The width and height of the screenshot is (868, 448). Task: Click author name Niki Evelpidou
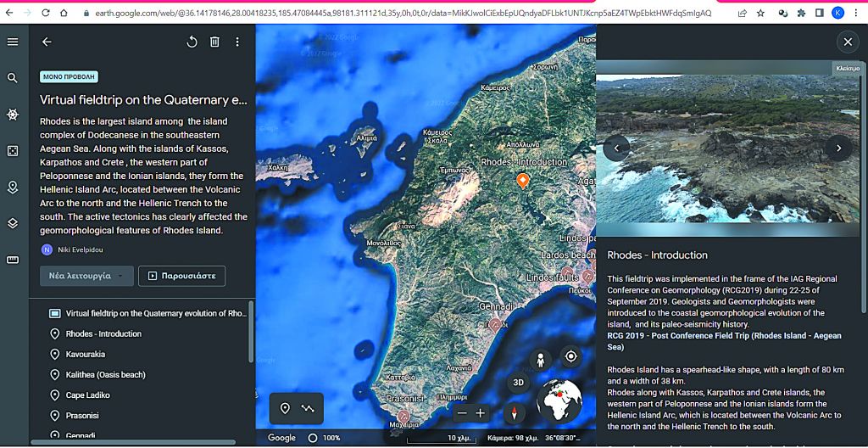click(81, 250)
